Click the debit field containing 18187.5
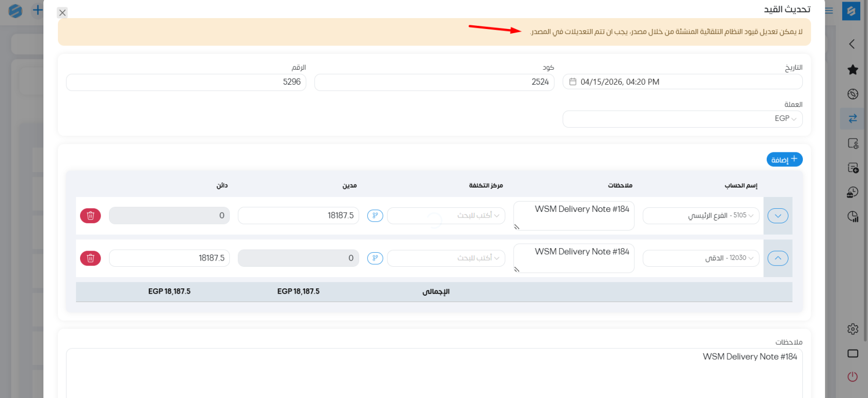The height and width of the screenshot is (398, 868). [x=298, y=216]
